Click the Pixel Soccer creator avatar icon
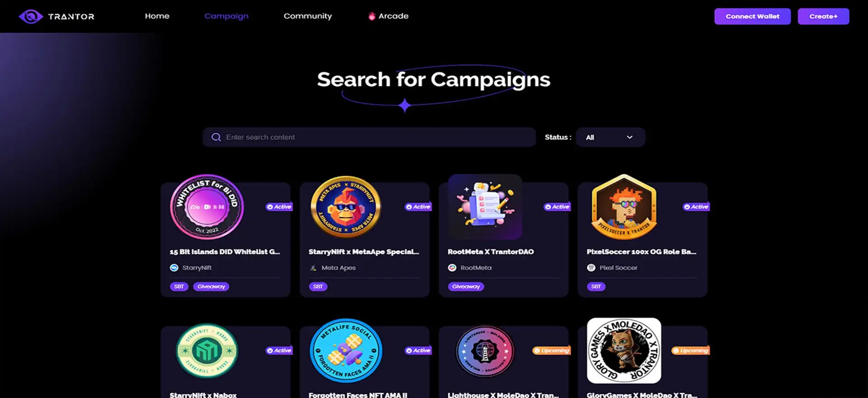The width and height of the screenshot is (868, 398). point(591,268)
